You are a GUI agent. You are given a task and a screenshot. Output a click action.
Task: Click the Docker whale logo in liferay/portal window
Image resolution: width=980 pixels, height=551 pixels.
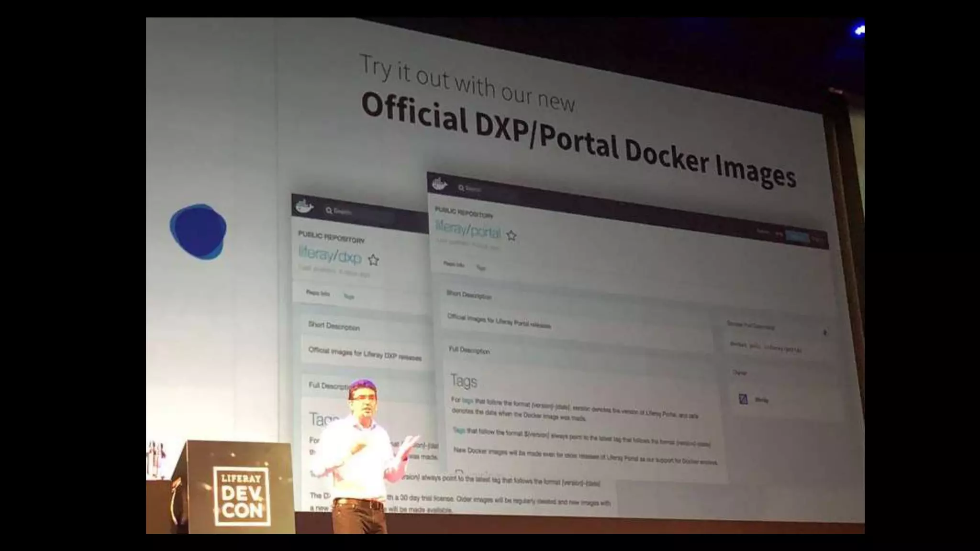[x=439, y=184]
